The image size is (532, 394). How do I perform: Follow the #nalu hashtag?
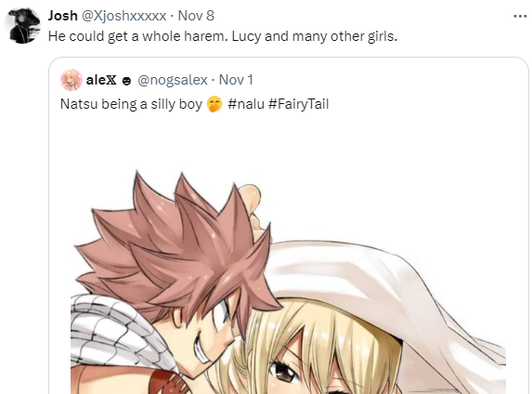[x=246, y=104]
